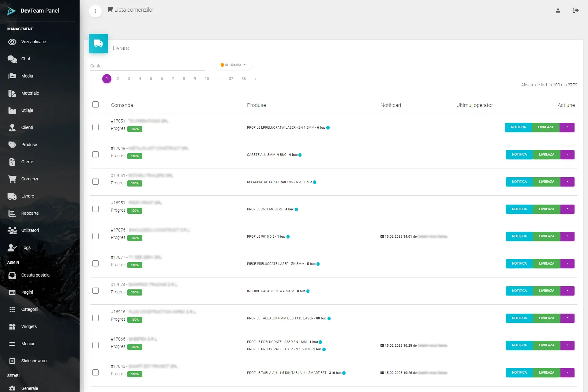
Task: Open the NETRIMISE status filter dropdown
Action: coord(233,65)
